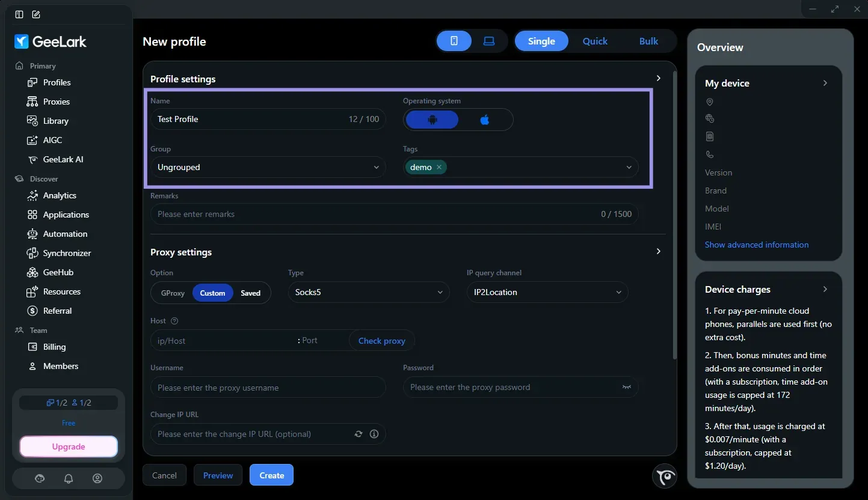
Task: Toggle password visibility eye icon
Action: click(x=627, y=387)
